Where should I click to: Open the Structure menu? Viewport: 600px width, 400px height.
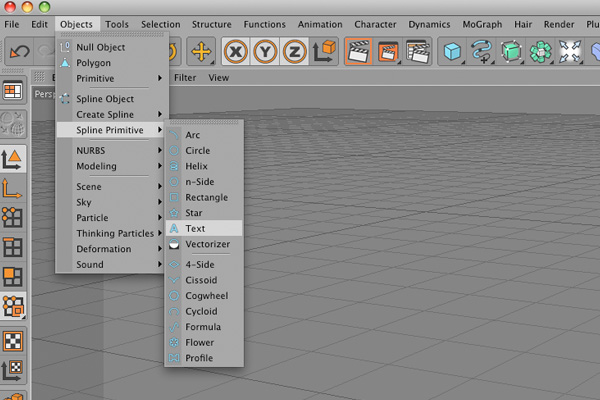[212, 24]
